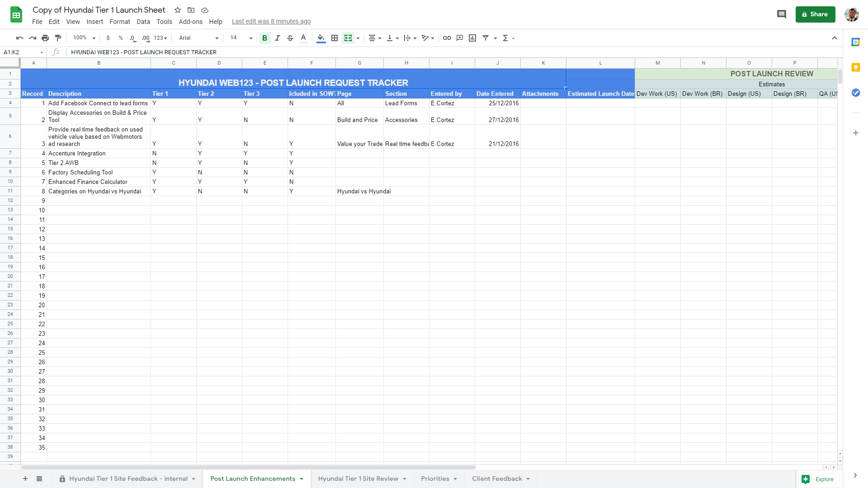Hide the menus with chevron arrow

[835, 38]
